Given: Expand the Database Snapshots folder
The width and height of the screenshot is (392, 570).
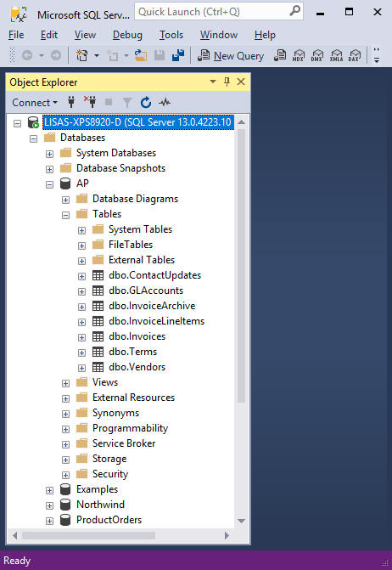Looking at the screenshot, I should 50,169.
